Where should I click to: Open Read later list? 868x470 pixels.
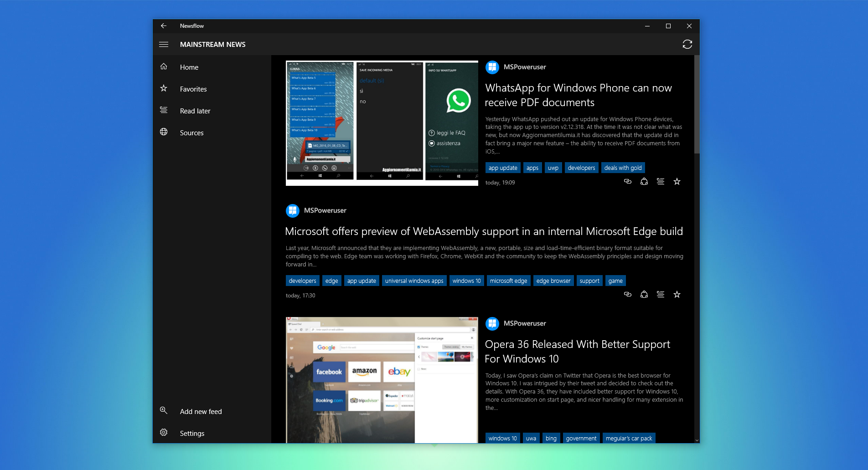(212, 111)
